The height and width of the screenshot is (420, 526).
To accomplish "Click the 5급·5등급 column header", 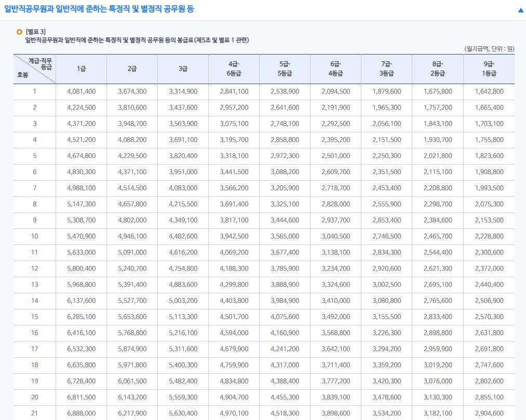I will pyautogui.click(x=285, y=69).
